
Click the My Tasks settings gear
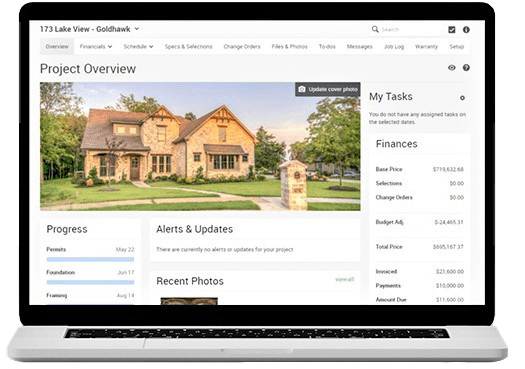click(x=462, y=98)
